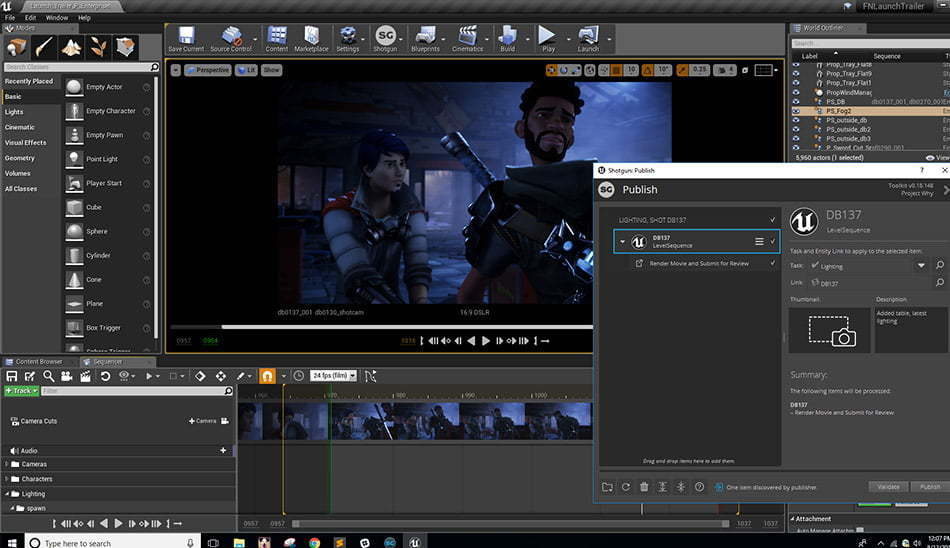Toggle visibility eye for PS_DB actor

click(x=796, y=102)
